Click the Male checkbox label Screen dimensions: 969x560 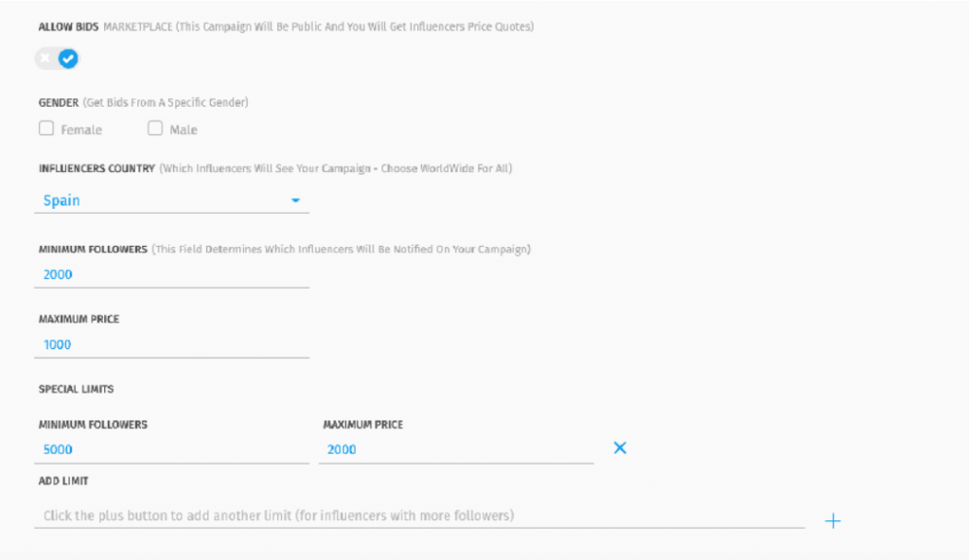click(184, 130)
